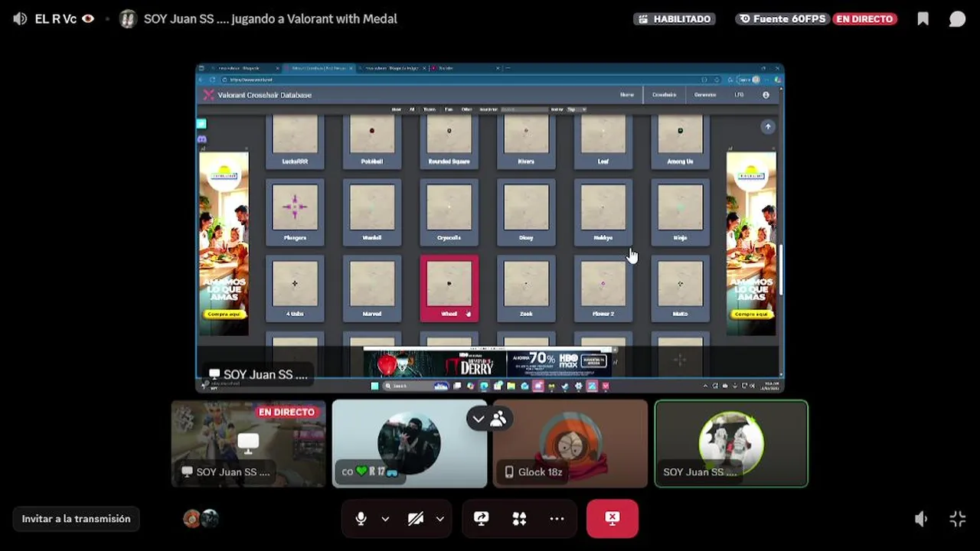Click the viewer avatars beside invite button
Viewport: 980px width, 551px height.
coord(201,519)
